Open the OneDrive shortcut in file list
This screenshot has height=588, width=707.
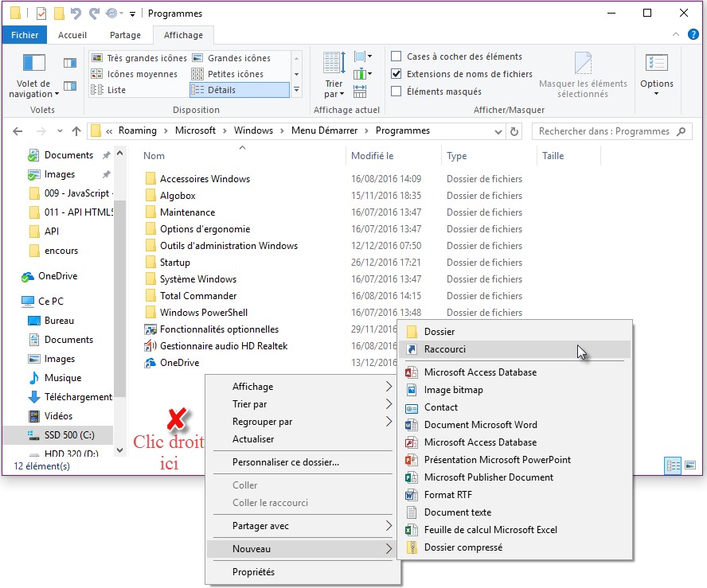pos(179,363)
